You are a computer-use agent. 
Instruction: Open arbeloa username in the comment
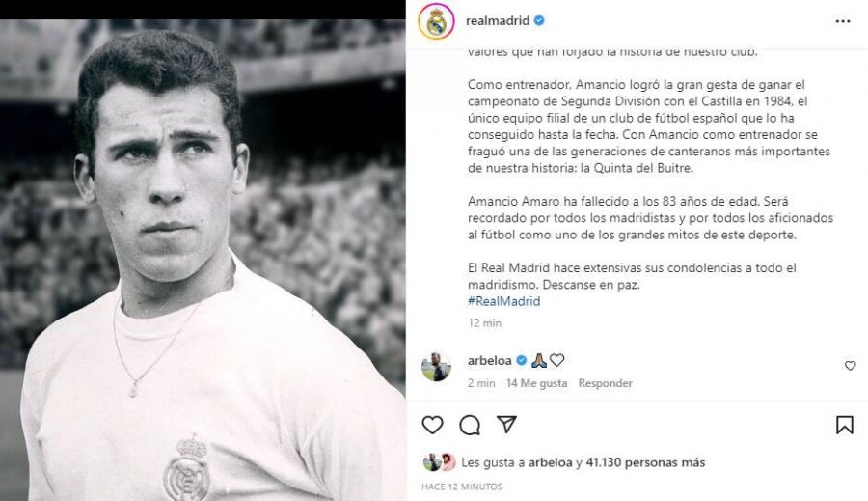tap(489, 360)
